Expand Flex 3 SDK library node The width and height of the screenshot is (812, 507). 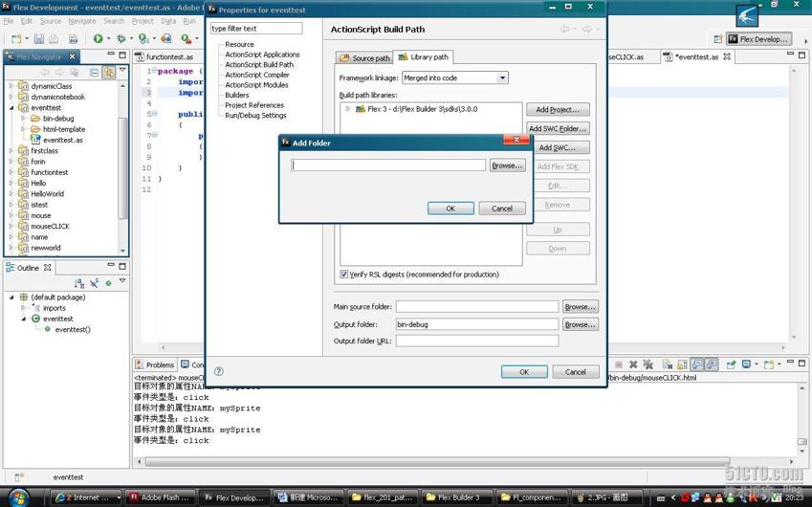tap(347, 109)
